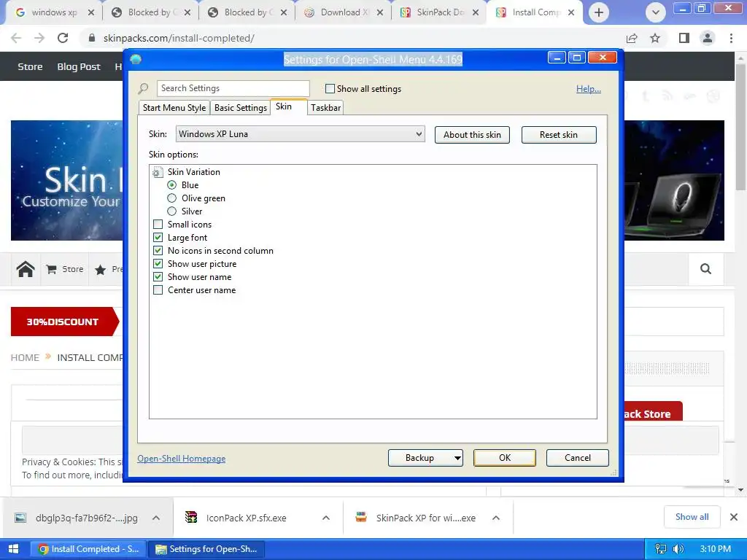
Task: Click the star icon in site navigation
Action: tap(100, 270)
